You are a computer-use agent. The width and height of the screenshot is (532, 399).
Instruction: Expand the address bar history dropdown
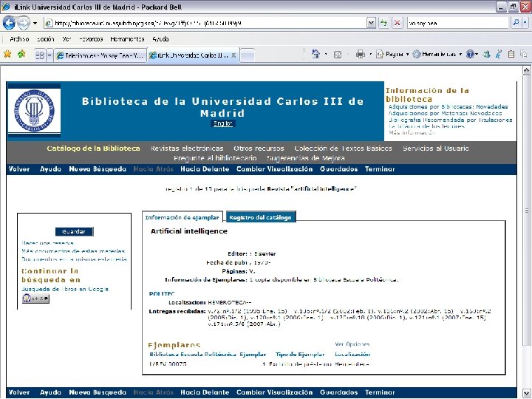click(x=372, y=23)
